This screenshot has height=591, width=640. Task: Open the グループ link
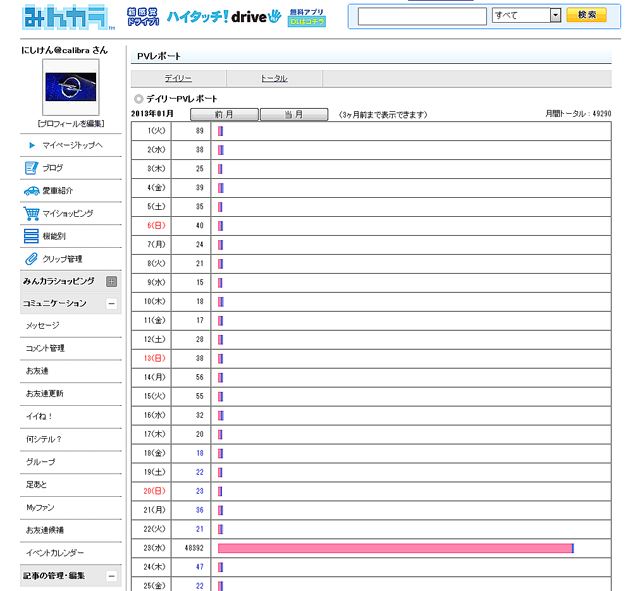[x=40, y=462]
